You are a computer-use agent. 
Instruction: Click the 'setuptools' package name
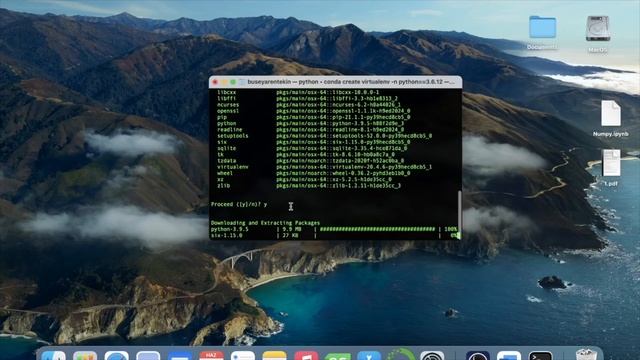pyautogui.click(x=233, y=136)
